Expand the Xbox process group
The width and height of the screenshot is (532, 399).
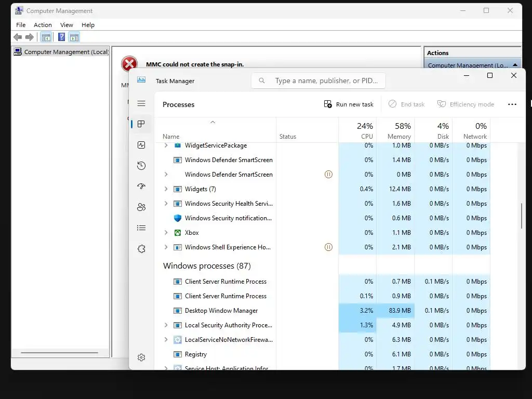pyautogui.click(x=166, y=233)
